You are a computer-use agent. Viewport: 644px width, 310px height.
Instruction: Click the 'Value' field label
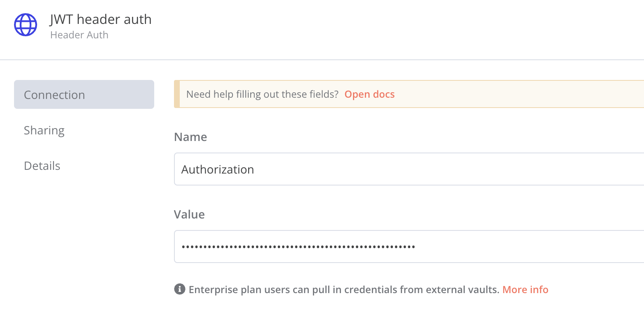tap(189, 214)
